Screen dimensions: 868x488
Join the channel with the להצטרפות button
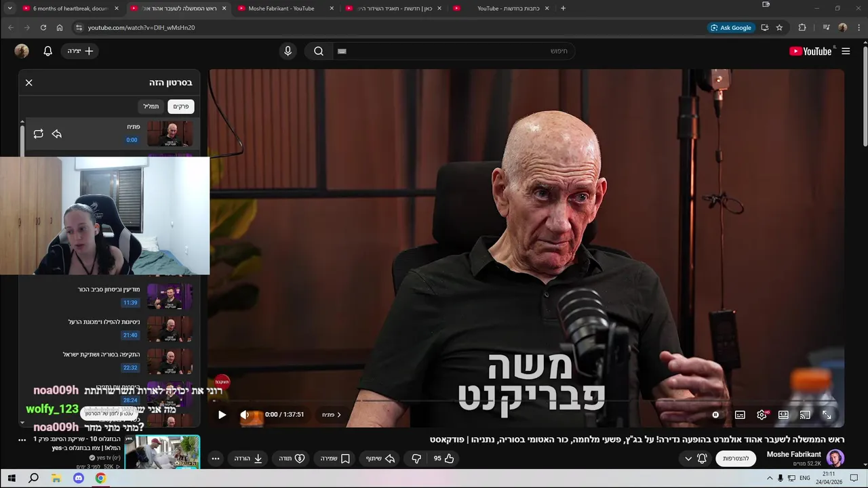[736, 458]
